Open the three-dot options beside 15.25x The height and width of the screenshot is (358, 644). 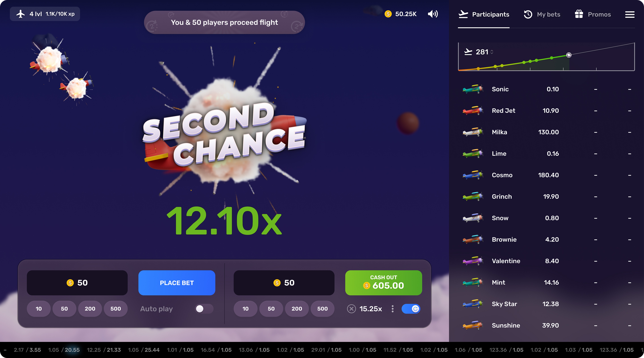[393, 309]
